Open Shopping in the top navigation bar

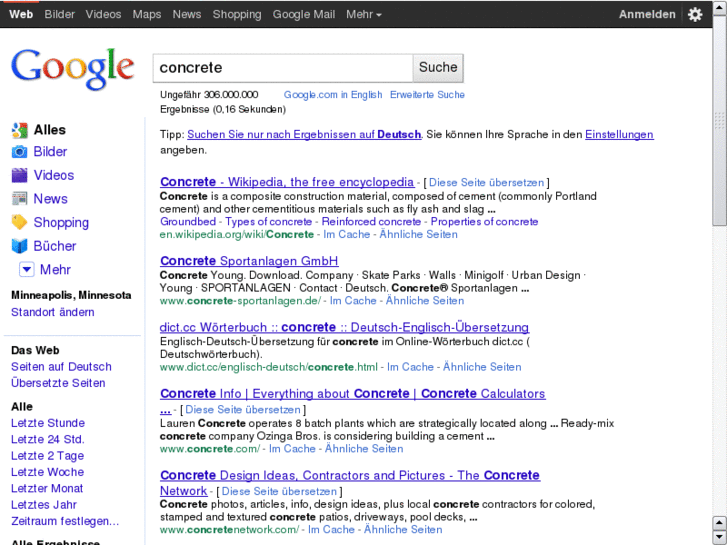click(x=237, y=14)
